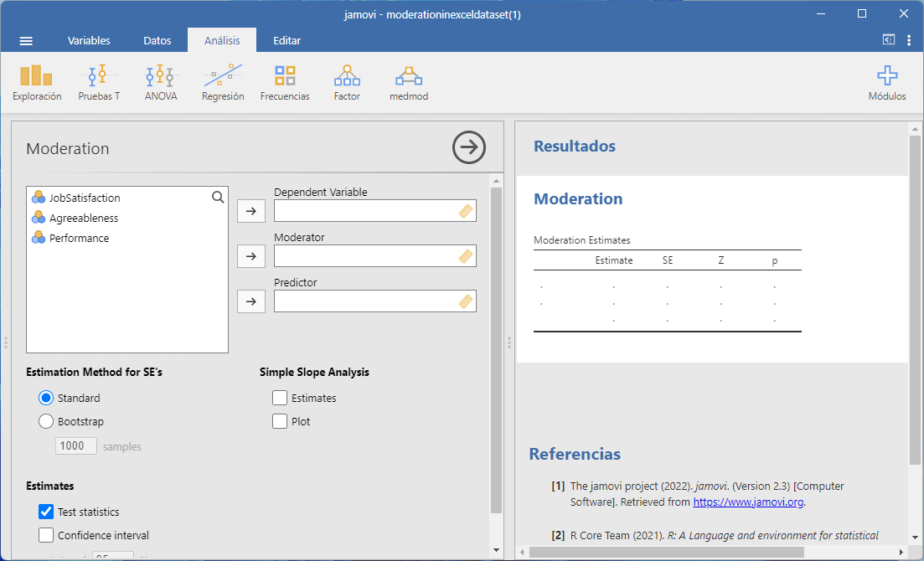
Task: Search variables using the magnifier icon
Action: click(x=218, y=198)
